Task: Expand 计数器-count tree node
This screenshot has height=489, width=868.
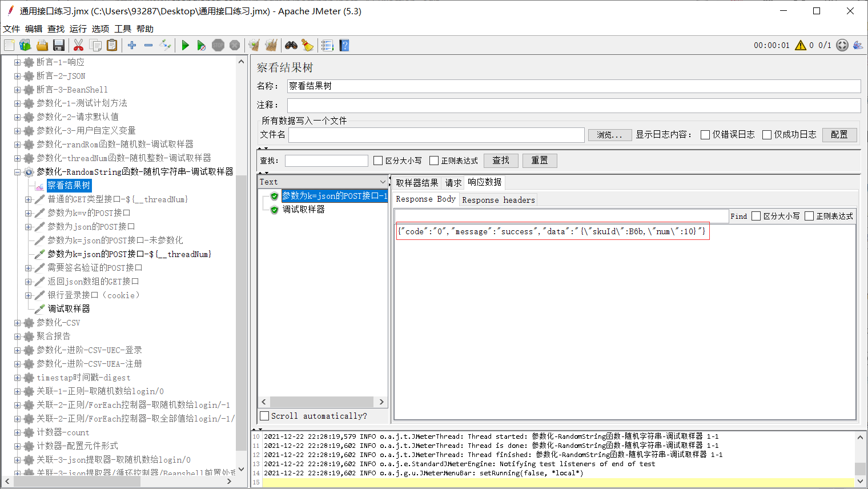Action: (x=17, y=432)
